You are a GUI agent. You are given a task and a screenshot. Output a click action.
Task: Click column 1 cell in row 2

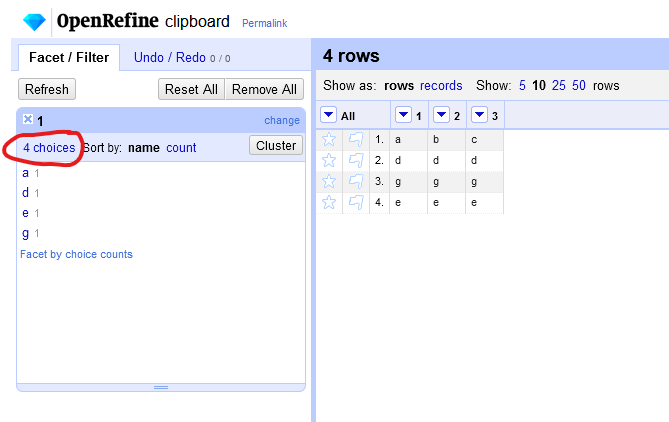(408, 160)
